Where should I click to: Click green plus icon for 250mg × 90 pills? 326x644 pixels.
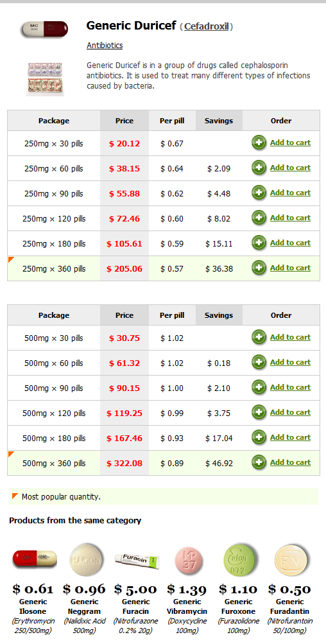259,193
